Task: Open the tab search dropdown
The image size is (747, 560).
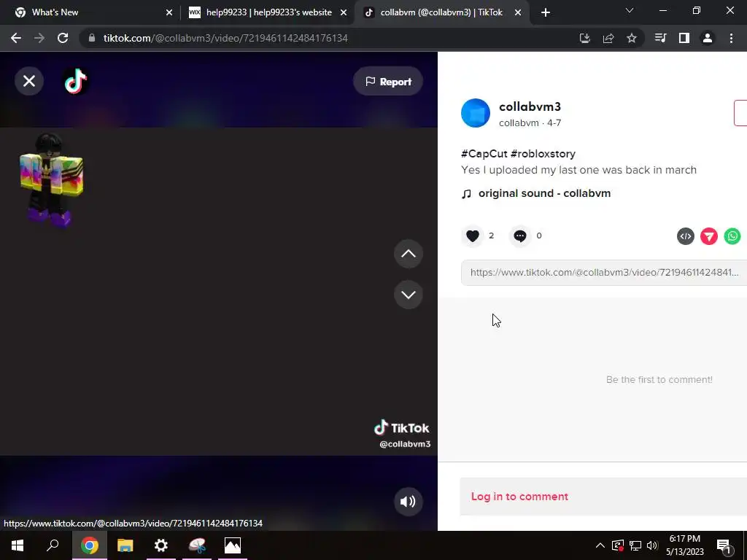Action: [630, 10]
